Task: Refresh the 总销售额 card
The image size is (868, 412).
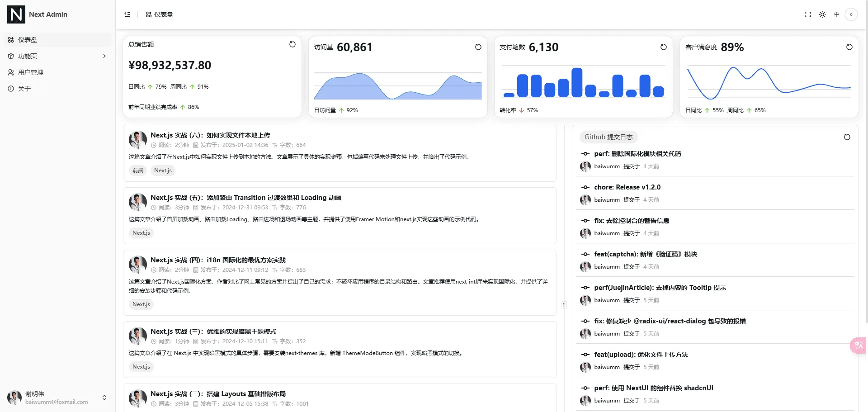Action: 292,44
